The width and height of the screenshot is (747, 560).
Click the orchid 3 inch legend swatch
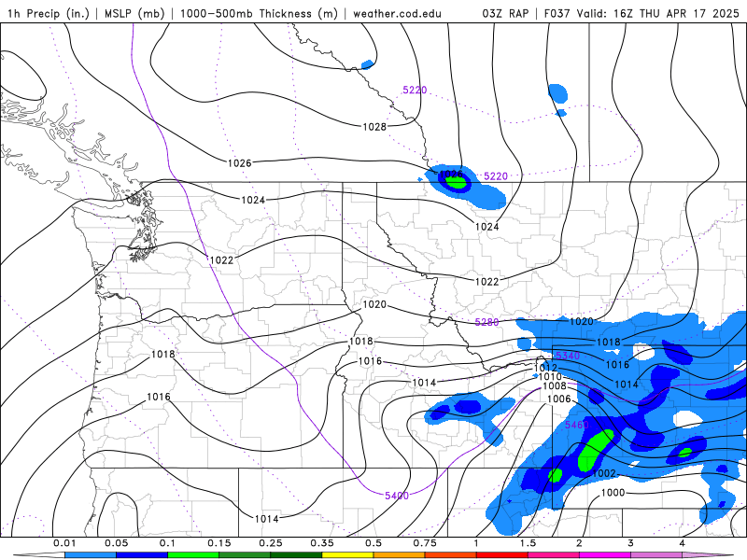tap(656, 555)
